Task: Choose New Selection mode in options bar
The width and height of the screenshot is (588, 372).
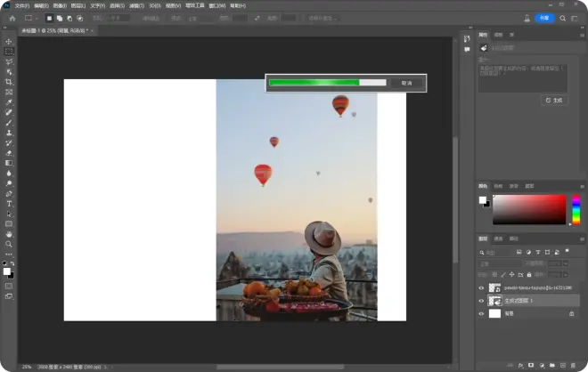Action: pos(49,18)
